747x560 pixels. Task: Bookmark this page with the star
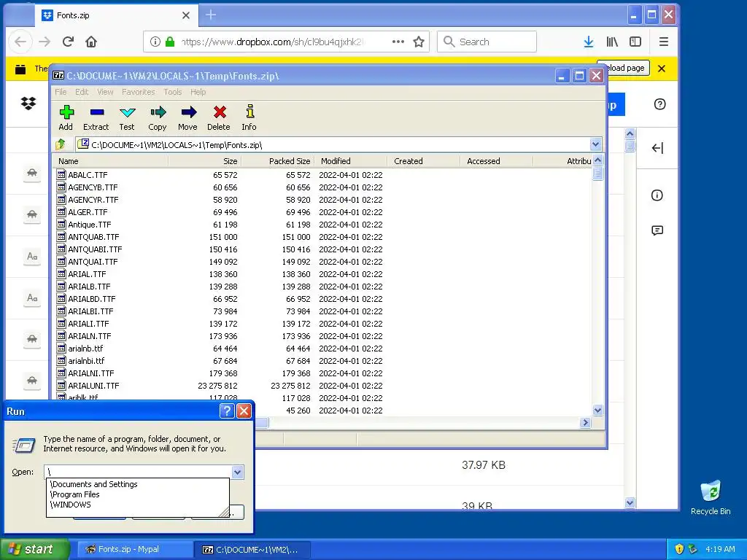pyautogui.click(x=419, y=42)
